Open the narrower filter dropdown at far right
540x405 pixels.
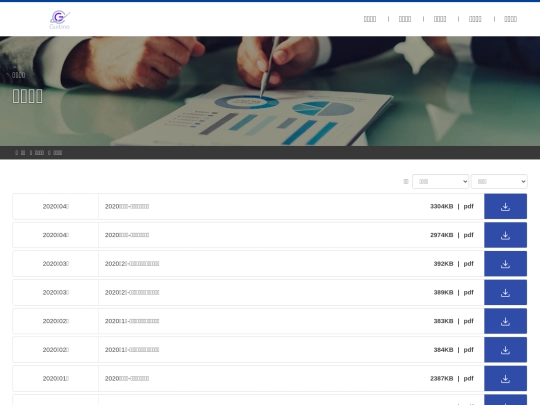(x=499, y=181)
